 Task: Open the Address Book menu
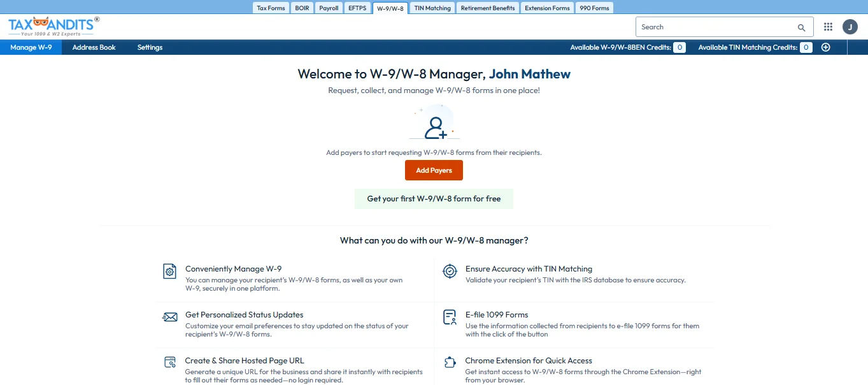[94, 47]
